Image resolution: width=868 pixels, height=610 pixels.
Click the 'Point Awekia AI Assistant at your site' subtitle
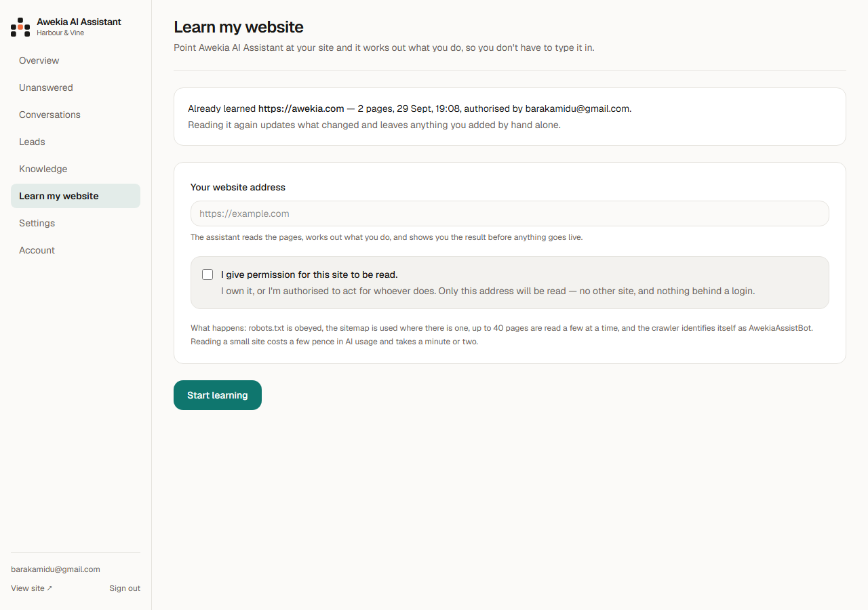[x=384, y=47]
